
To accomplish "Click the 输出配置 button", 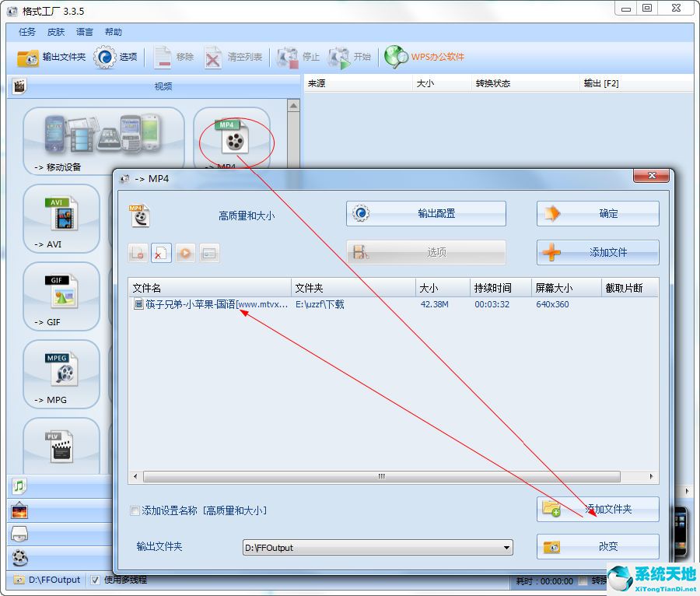I will 426,213.
